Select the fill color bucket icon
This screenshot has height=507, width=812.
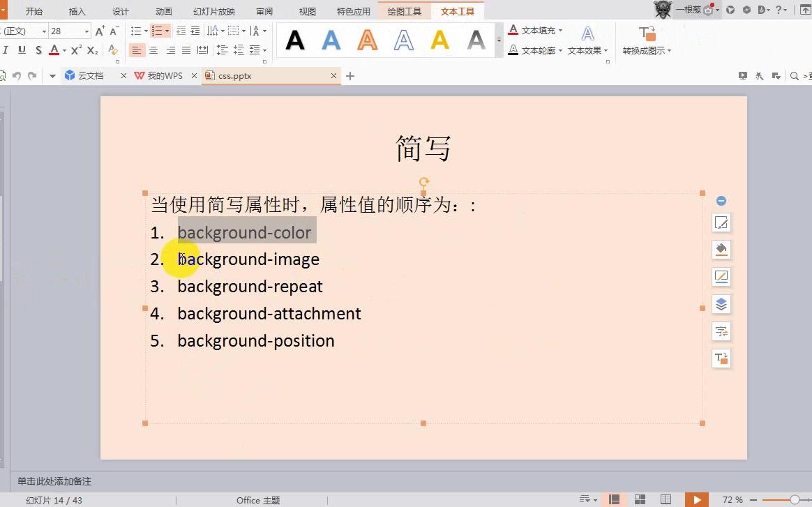coord(721,249)
